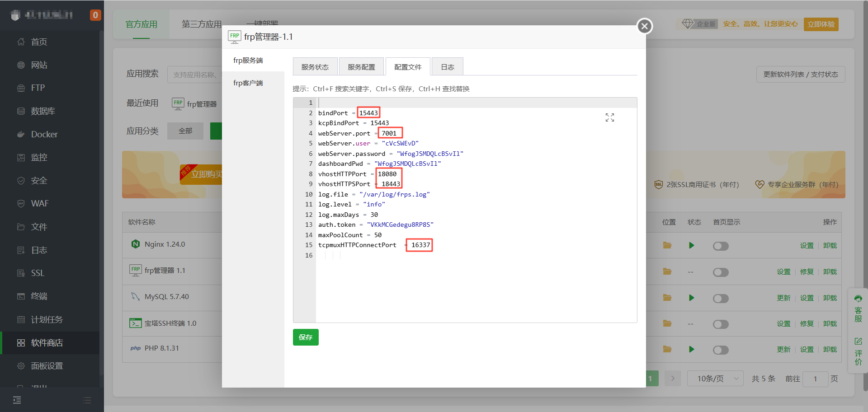Focus the 应用搜索 search field
The height and width of the screenshot is (412, 868).
point(194,75)
